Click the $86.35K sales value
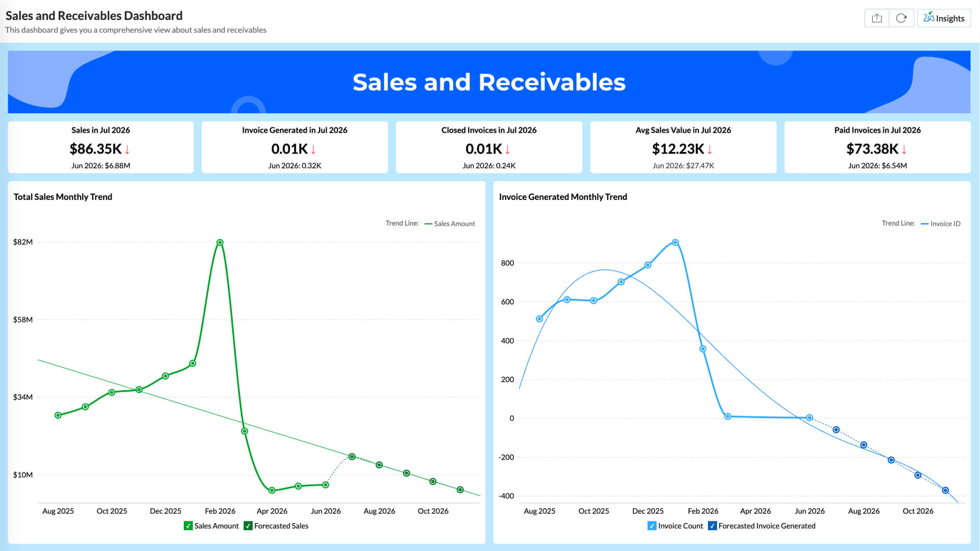The height and width of the screenshot is (551, 980). [95, 149]
